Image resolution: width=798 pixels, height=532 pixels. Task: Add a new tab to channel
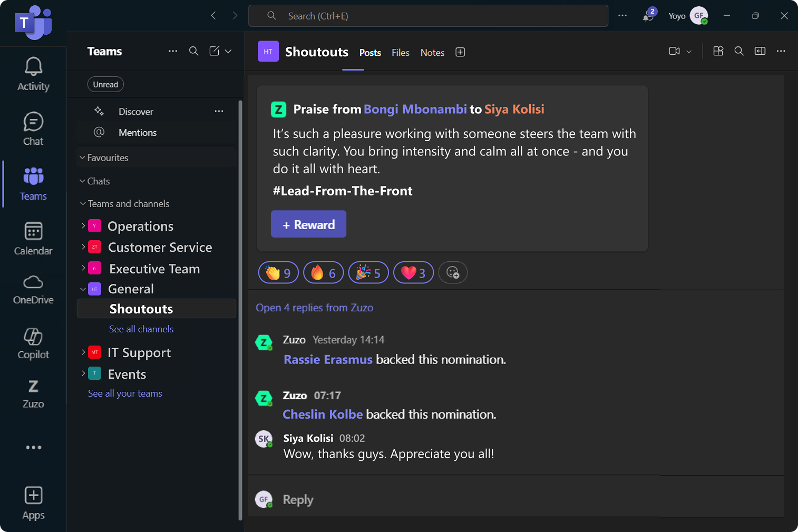(460, 52)
